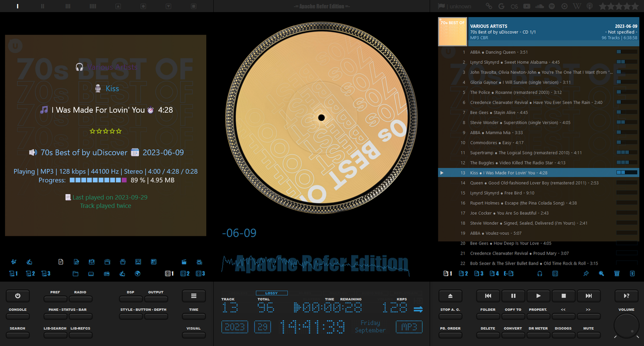This screenshot has height=346, width=644.
Task: Skip to the next track
Action: click(589, 296)
